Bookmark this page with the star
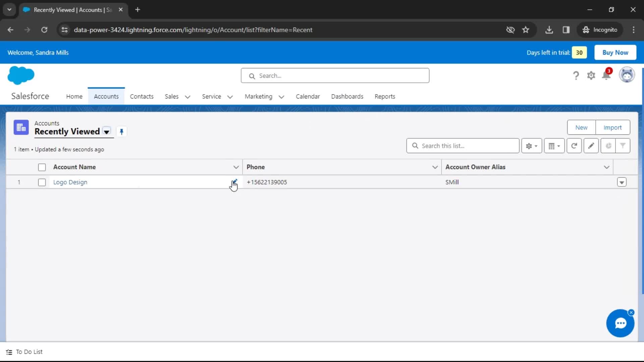644x362 pixels. 526,30
